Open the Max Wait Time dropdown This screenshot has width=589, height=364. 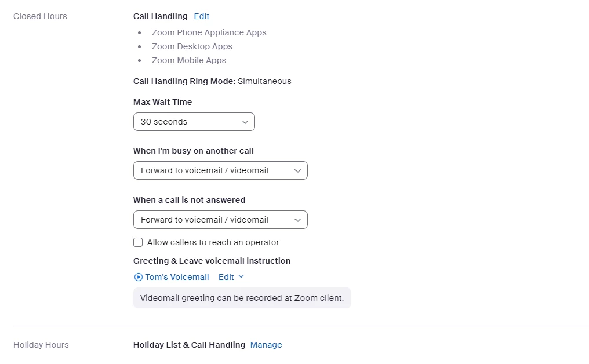pos(194,122)
